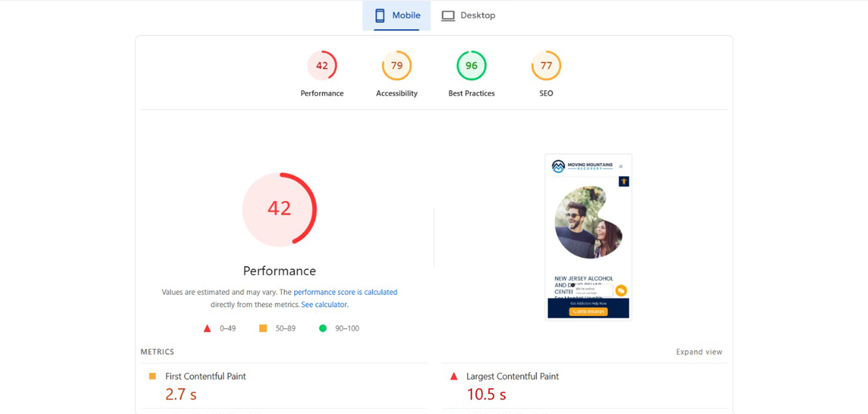The height and width of the screenshot is (414, 868).
Task: Click the orange square legend icon for 50–89
Action: click(263, 328)
